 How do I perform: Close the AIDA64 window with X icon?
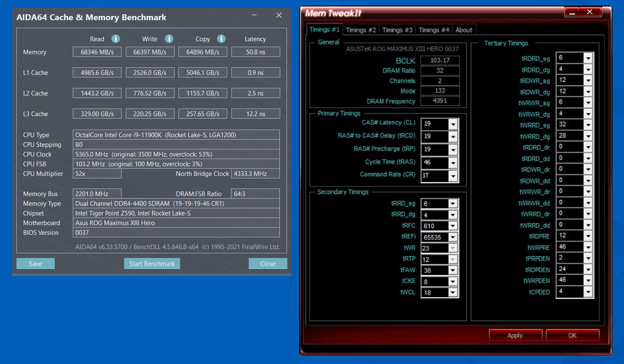tap(279, 15)
